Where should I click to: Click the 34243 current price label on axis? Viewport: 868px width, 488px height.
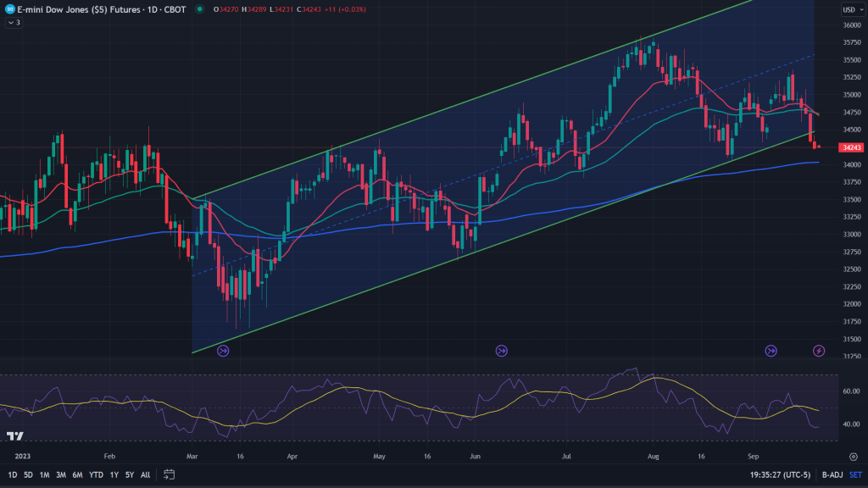850,147
